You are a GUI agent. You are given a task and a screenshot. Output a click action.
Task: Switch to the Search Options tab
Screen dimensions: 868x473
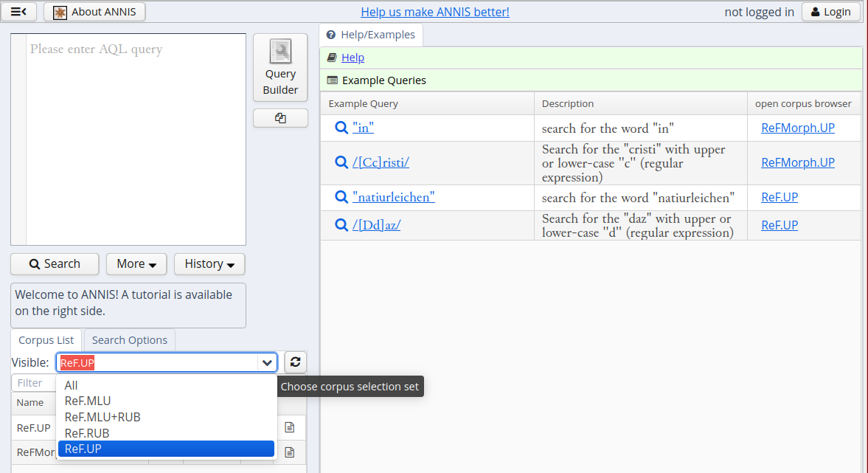point(130,340)
